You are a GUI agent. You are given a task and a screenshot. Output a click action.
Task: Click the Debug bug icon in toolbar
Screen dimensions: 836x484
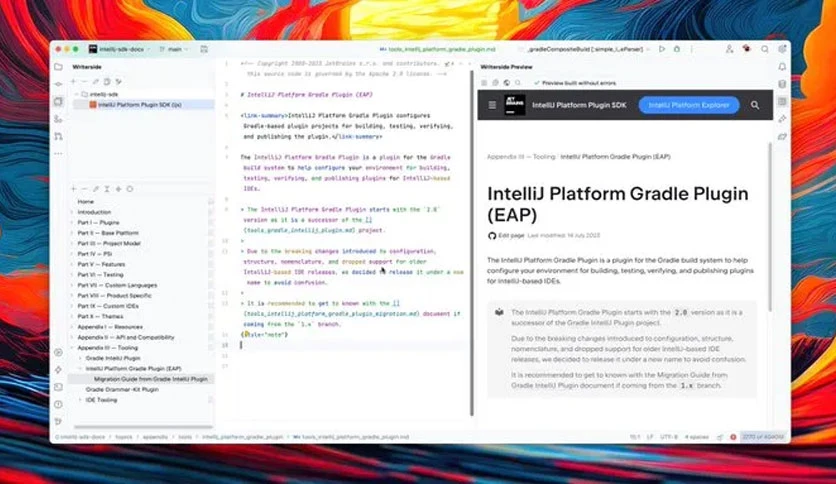click(677, 49)
